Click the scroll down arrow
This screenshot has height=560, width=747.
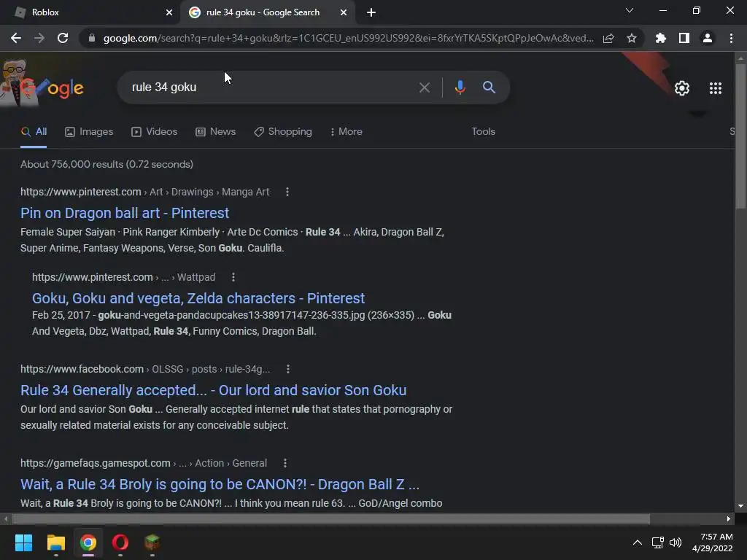click(740, 506)
